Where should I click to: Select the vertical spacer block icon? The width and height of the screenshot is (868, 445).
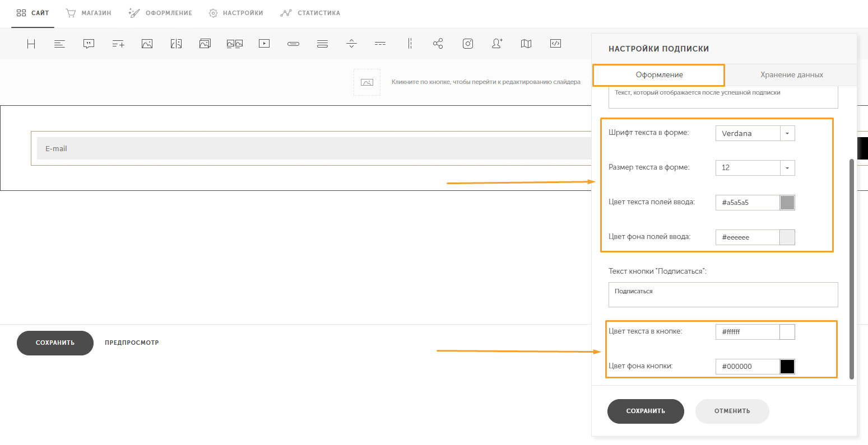pyautogui.click(x=351, y=44)
